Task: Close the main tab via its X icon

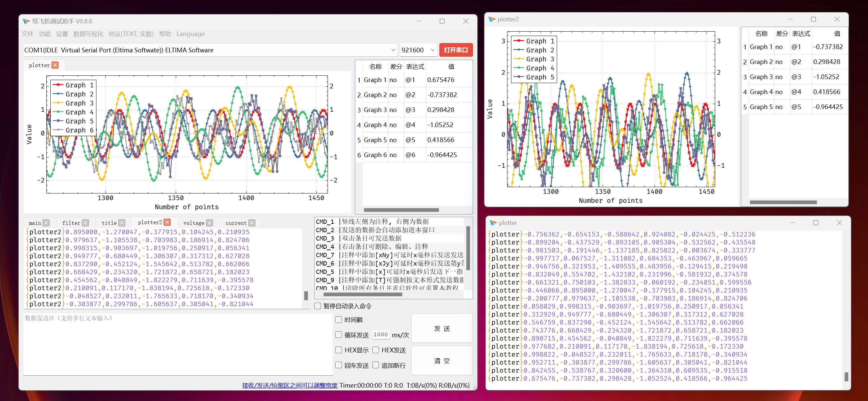Action: [x=46, y=223]
